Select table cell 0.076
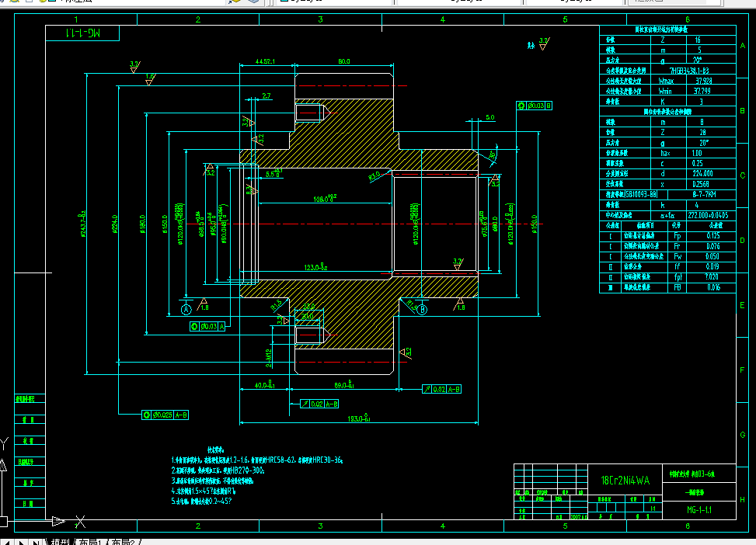This screenshot has height=545, width=756. (x=712, y=246)
